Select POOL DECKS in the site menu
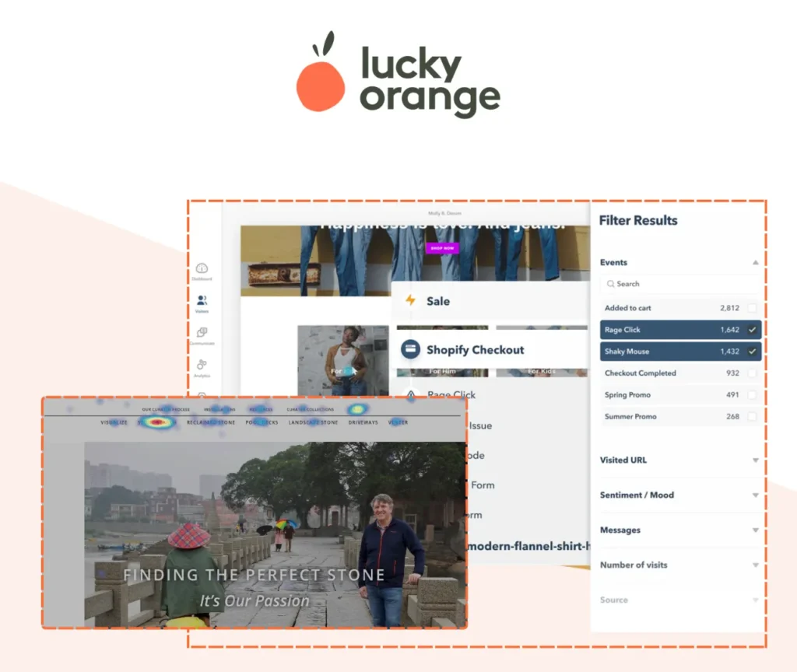 click(x=262, y=422)
